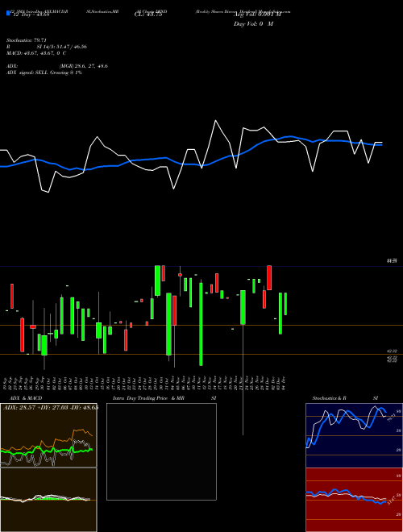Click the ADX line chart panel
Viewport: 403px width, 532px height.
tap(48, 435)
